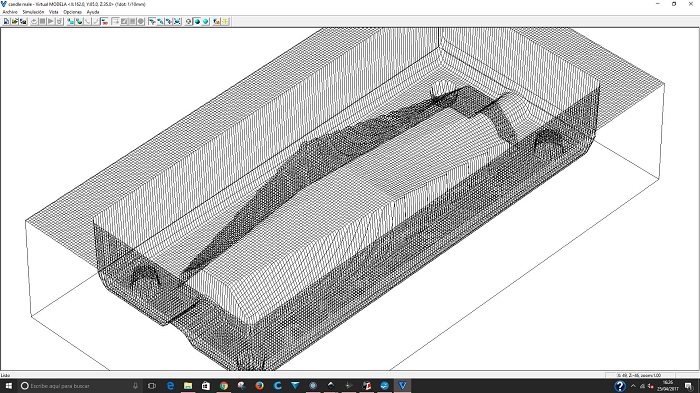The height and width of the screenshot is (393, 700).
Task: Open the Archivo menu
Action: (x=10, y=12)
